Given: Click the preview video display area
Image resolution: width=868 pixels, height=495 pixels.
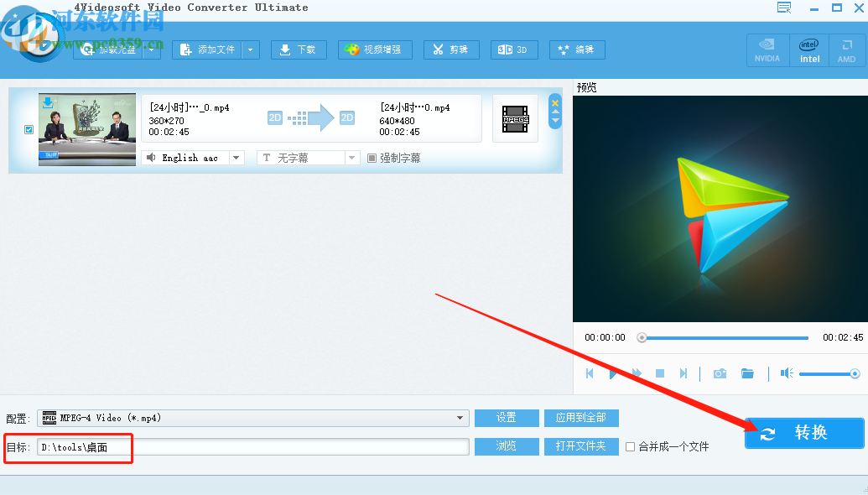Looking at the screenshot, I should pos(720,209).
